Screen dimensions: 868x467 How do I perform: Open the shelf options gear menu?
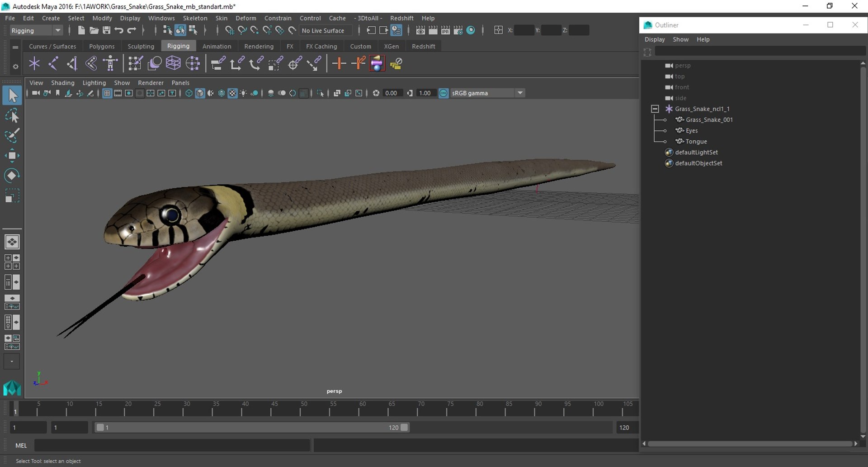pos(15,67)
